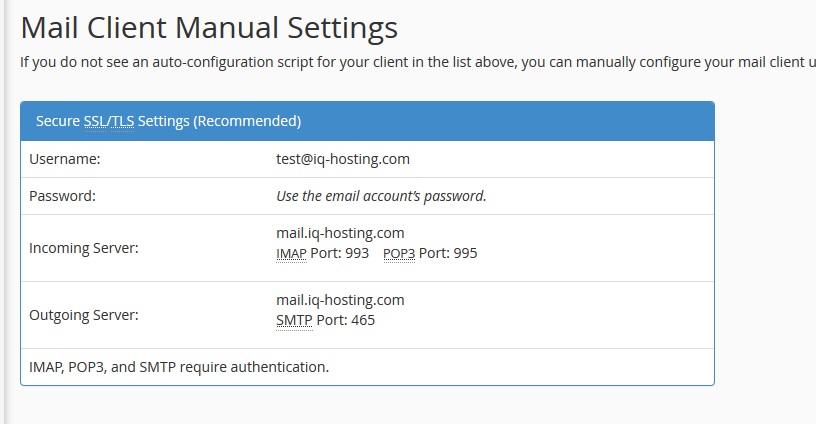Click the SMTP port number 465
The width and height of the screenshot is (816, 424).
click(x=363, y=320)
